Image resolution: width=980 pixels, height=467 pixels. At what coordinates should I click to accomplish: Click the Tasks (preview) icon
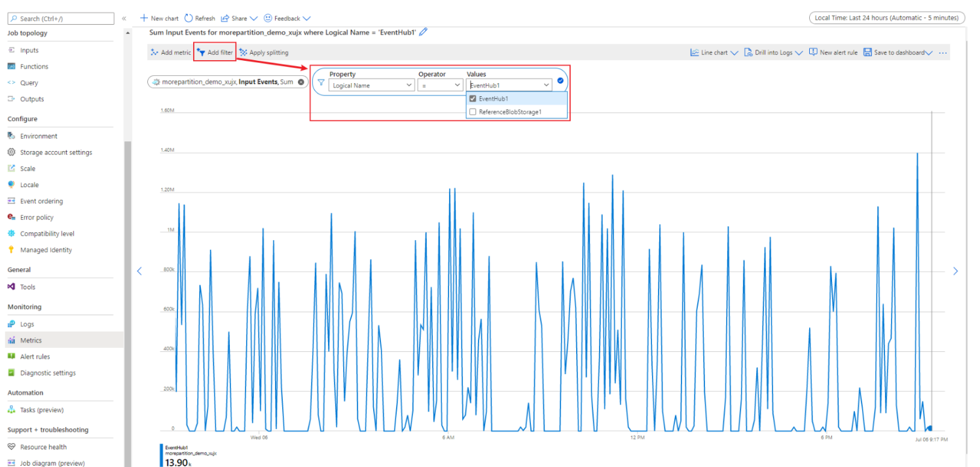pyautogui.click(x=11, y=410)
